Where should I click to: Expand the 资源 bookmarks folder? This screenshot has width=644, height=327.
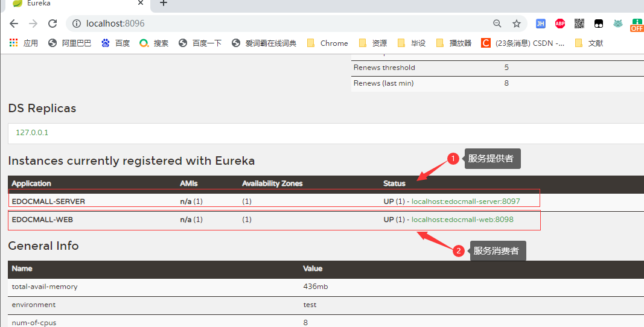click(x=373, y=43)
